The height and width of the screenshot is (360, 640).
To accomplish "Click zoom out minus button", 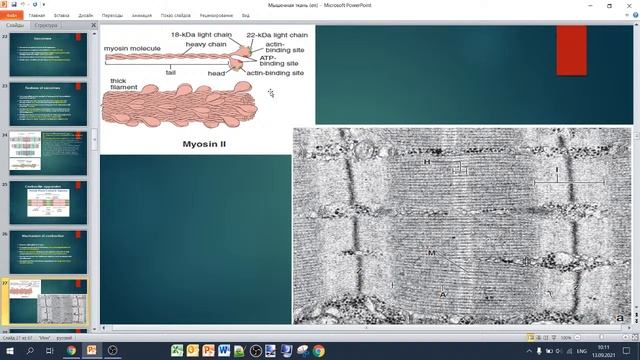I will pos(578,338).
